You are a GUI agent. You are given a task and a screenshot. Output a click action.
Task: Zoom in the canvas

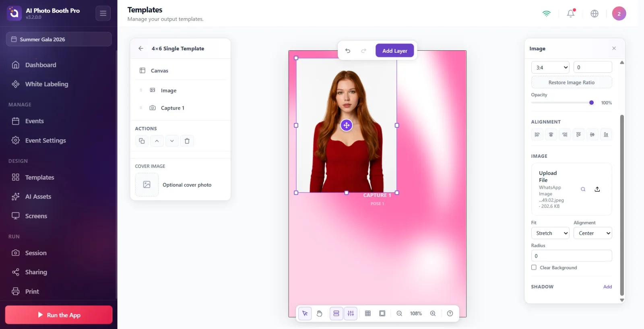click(433, 313)
